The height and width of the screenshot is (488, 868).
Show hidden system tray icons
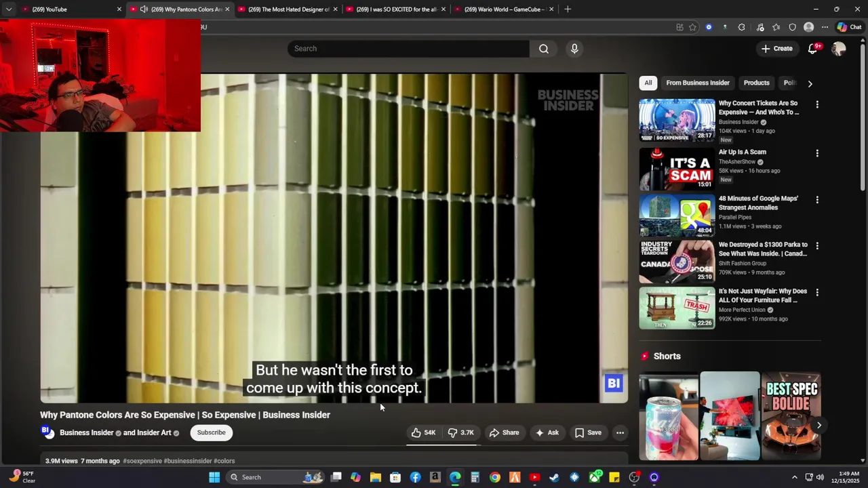pos(795,477)
